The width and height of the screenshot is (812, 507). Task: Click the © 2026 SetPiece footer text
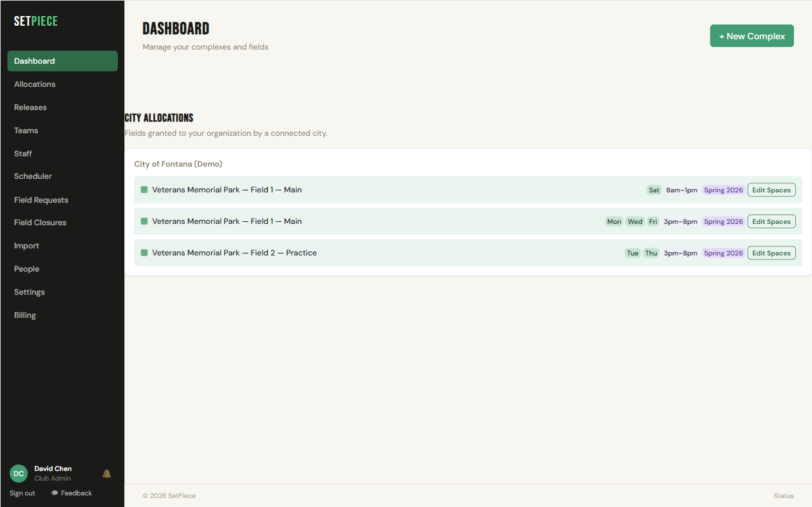[x=169, y=496]
